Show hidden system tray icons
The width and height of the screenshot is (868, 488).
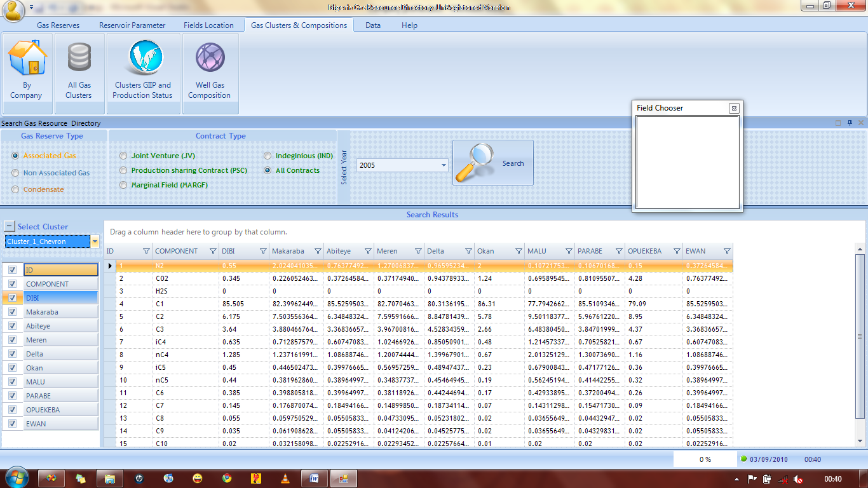click(736, 479)
